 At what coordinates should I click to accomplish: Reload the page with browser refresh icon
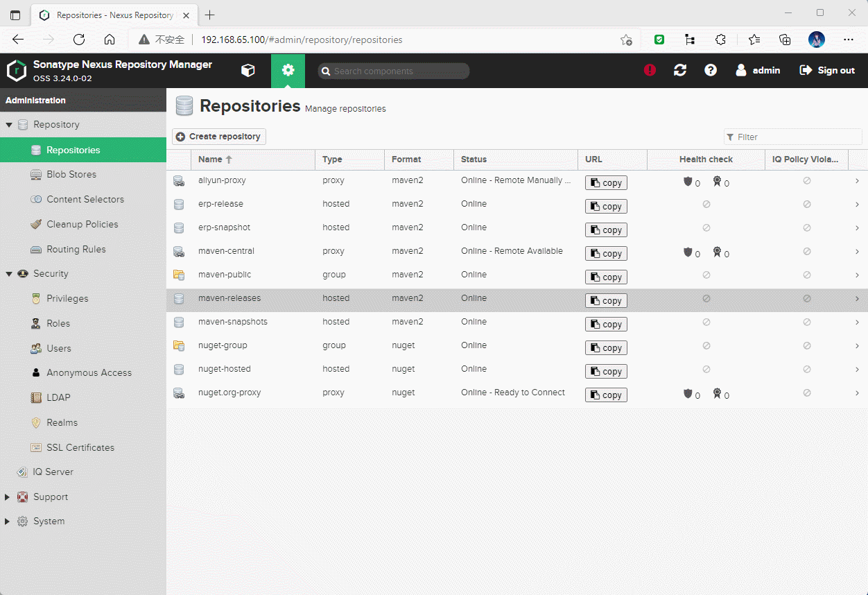(x=79, y=40)
